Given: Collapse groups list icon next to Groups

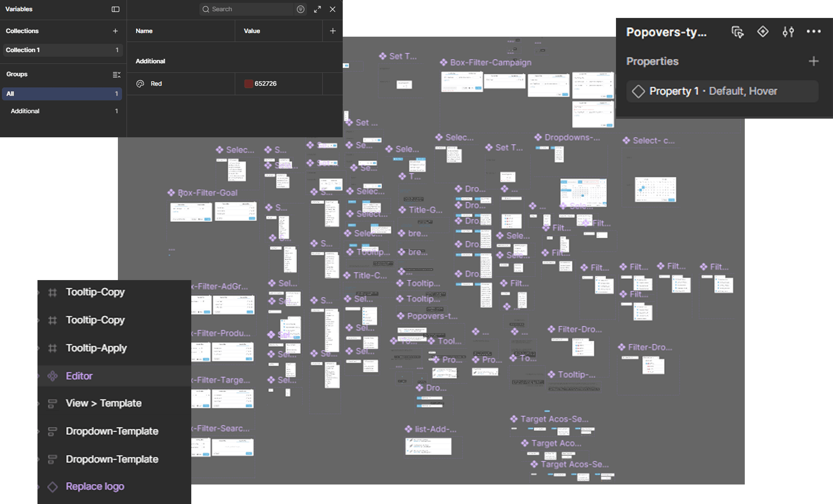Looking at the screenshot, I should tap(116, 74).
